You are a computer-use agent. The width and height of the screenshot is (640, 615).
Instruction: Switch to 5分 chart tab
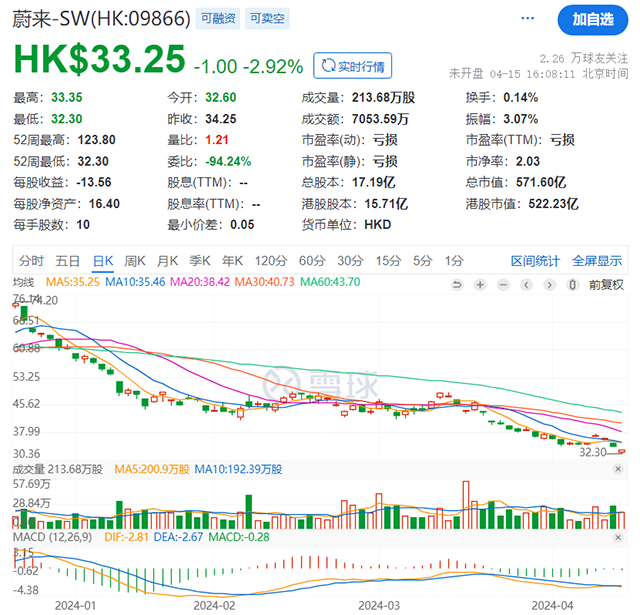click(x=422, y=260)
